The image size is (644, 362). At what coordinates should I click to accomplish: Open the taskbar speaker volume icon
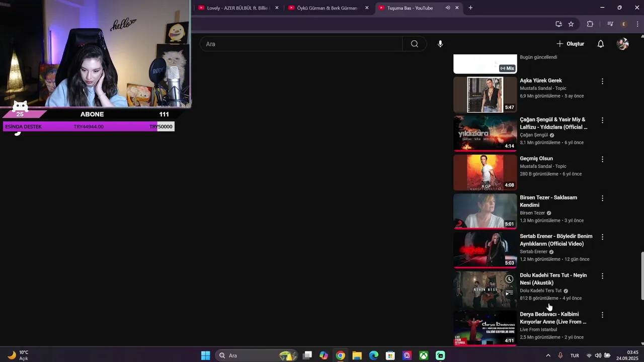[598, 355]
